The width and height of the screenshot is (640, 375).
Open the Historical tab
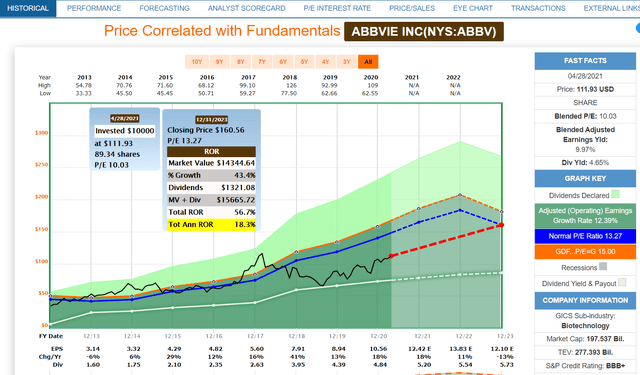[x=28, y=8]
